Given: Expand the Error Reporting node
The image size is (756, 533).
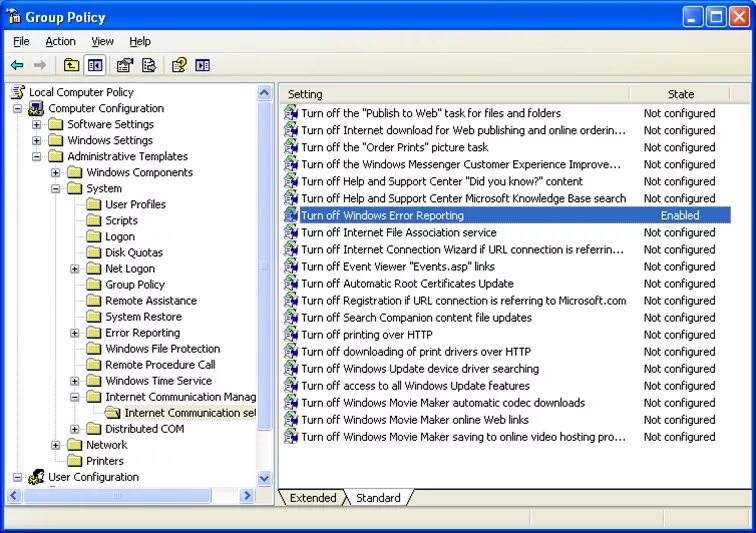Looking at the screenshot, I should coord(75,333).
